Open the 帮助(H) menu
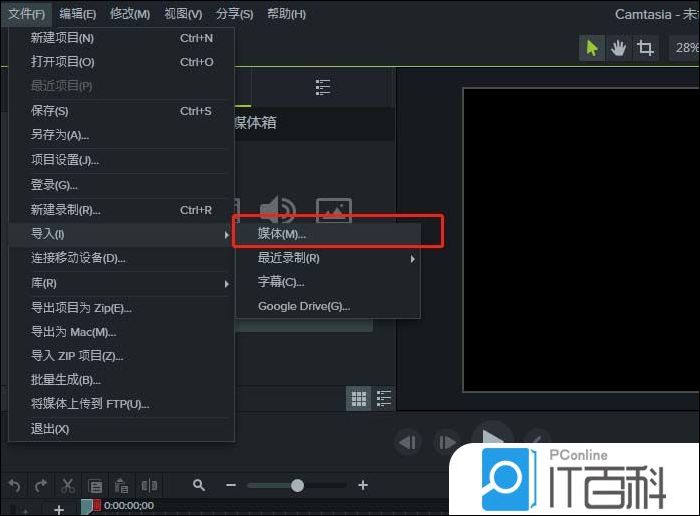Viewport: 700px width, 516px height. coord(286,14)
